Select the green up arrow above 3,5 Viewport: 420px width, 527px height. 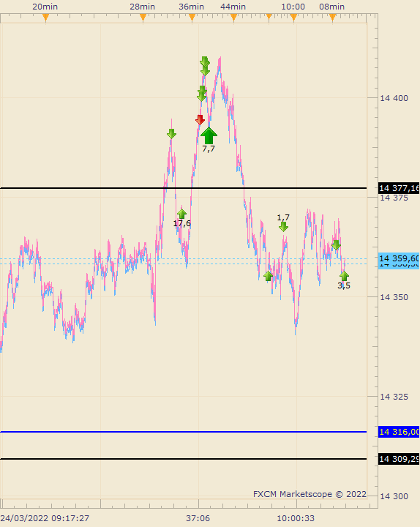point(344,276)
